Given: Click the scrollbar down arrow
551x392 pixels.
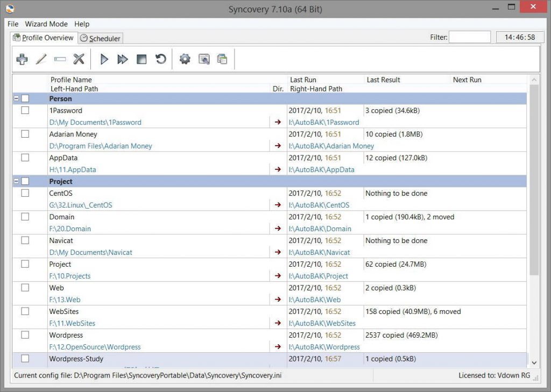Looking at the screenshot, I should tap(534, 362).
